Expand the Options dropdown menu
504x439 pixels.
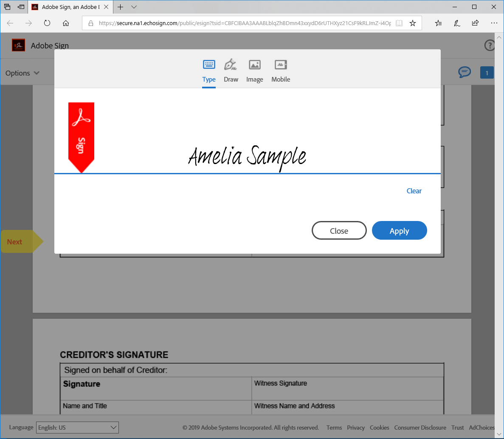click(x=23, y=73)
